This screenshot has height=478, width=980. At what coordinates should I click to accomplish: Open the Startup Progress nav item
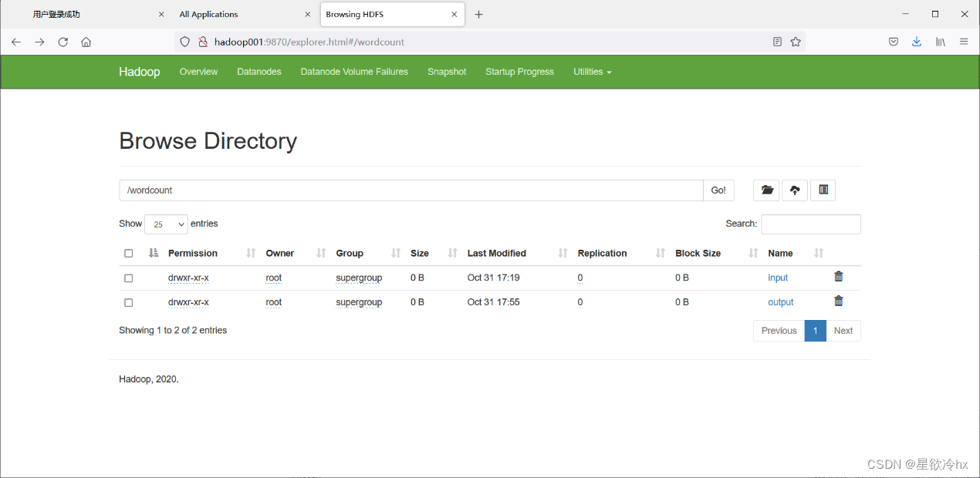519,72
